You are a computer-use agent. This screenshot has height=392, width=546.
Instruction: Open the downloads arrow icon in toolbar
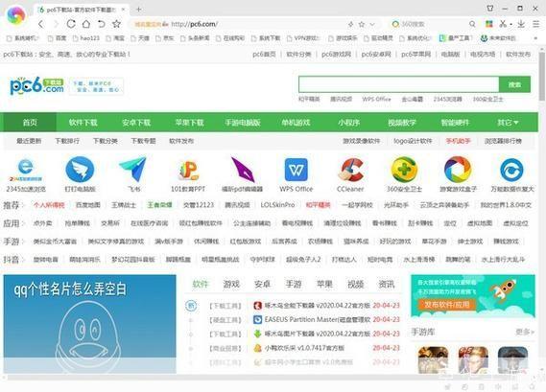point(521,24)
